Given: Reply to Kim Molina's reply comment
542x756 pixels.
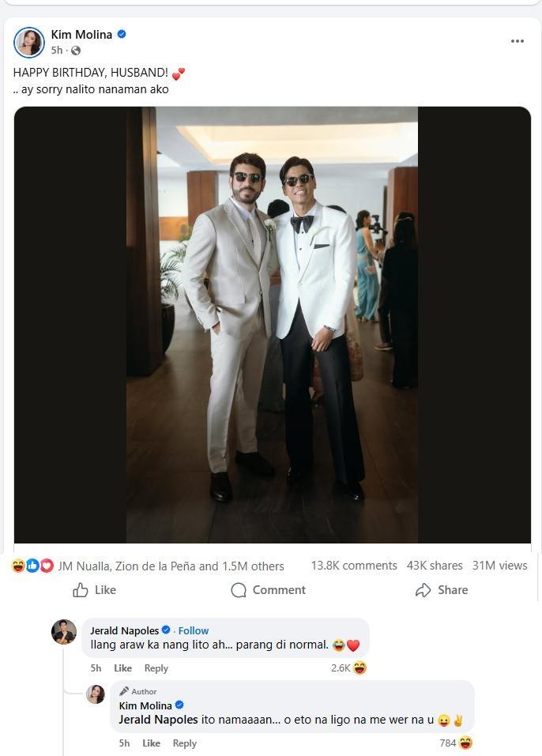Looking at the screenshot, I should (184, 743).
